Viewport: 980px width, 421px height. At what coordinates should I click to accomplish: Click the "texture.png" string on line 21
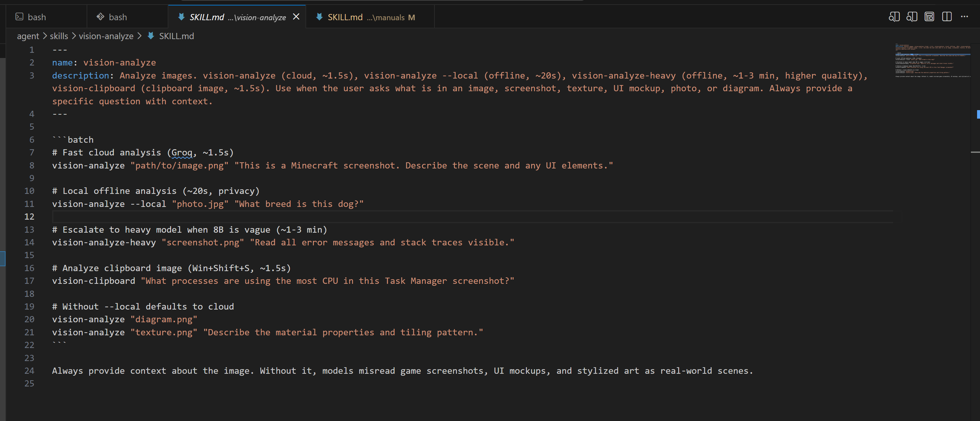(x=164, y=332)
